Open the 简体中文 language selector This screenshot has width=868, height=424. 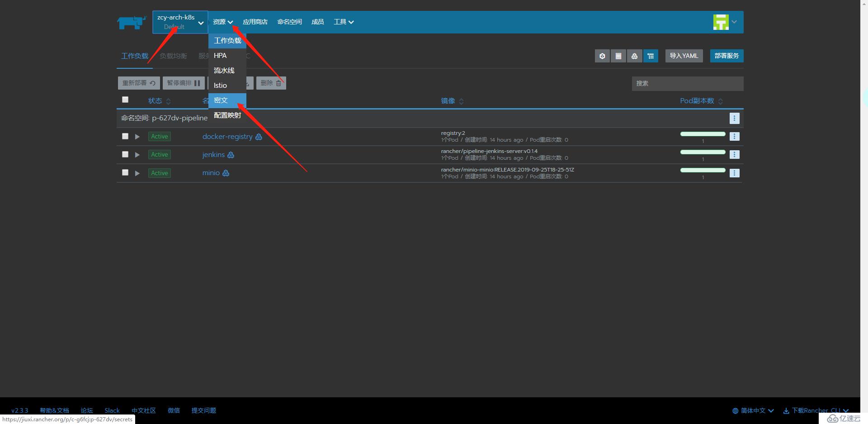(753, 410)
